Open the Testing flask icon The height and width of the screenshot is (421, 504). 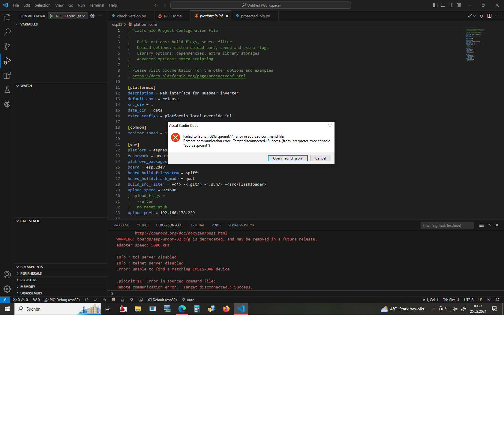pyautogui.click(x=7, y=90)
